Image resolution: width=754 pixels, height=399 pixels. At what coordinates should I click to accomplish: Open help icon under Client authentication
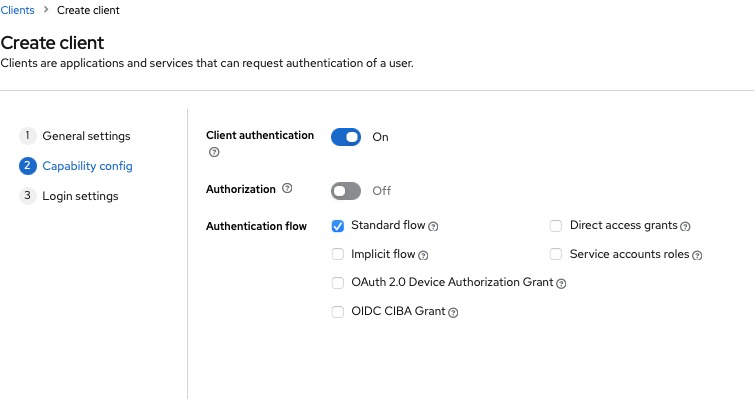[214, 152]
